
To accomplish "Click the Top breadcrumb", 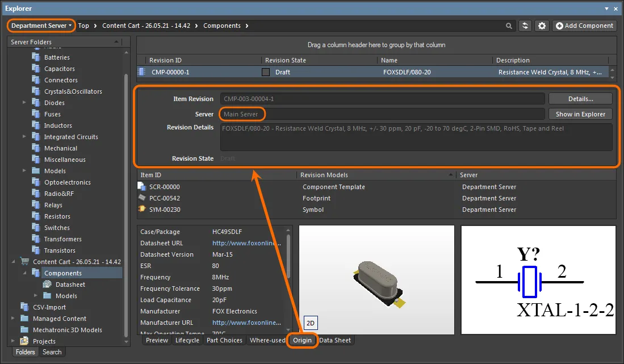I will click(x=83, y=26).
